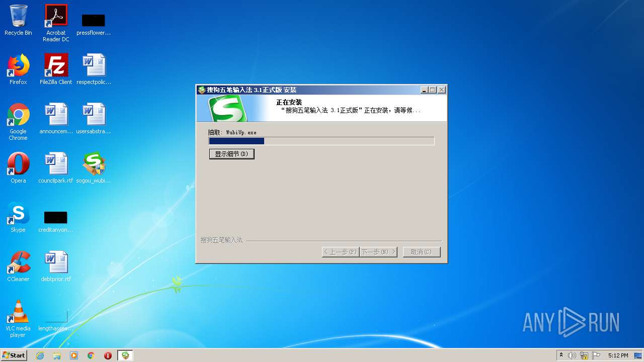The image size is (644, 362).
Task: Click Chrome icon in taskbar
Action: click(91, 355)
